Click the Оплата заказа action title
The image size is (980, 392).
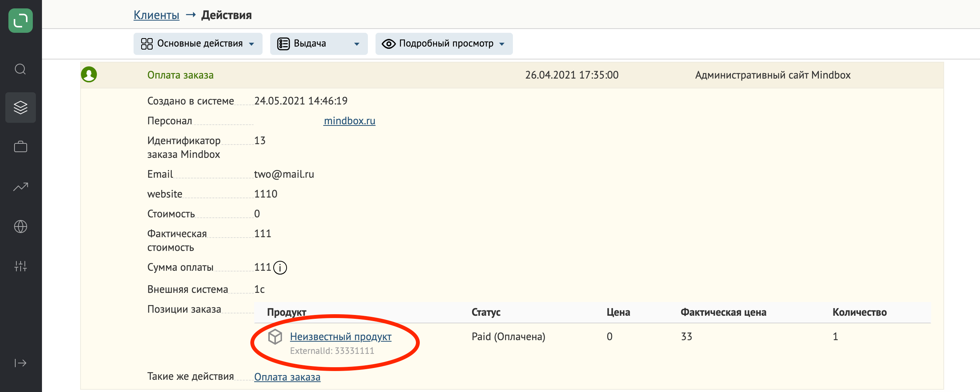click(x=181, y=75)
